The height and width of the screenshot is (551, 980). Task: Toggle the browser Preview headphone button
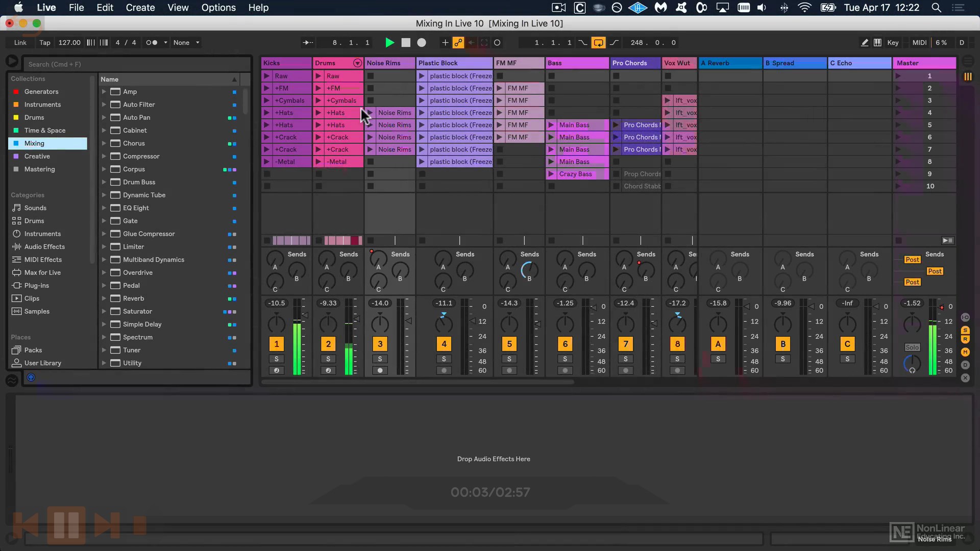coord(31,378)
